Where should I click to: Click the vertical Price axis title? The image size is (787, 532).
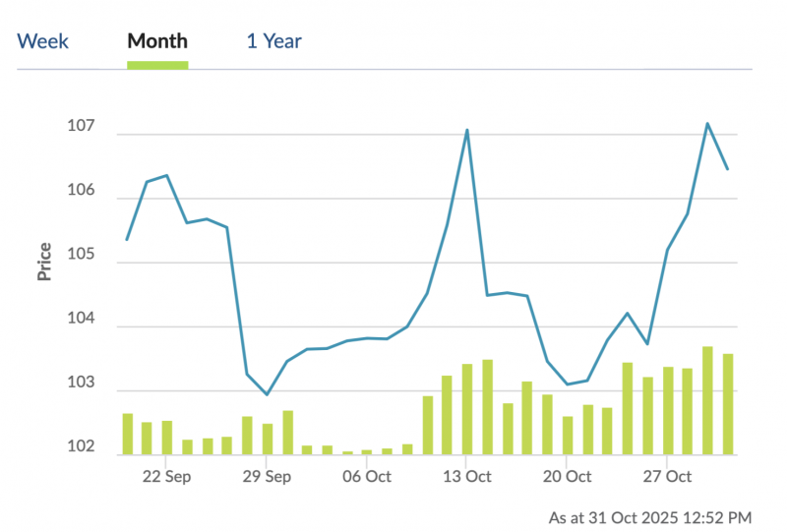click(x=44, y=263)
